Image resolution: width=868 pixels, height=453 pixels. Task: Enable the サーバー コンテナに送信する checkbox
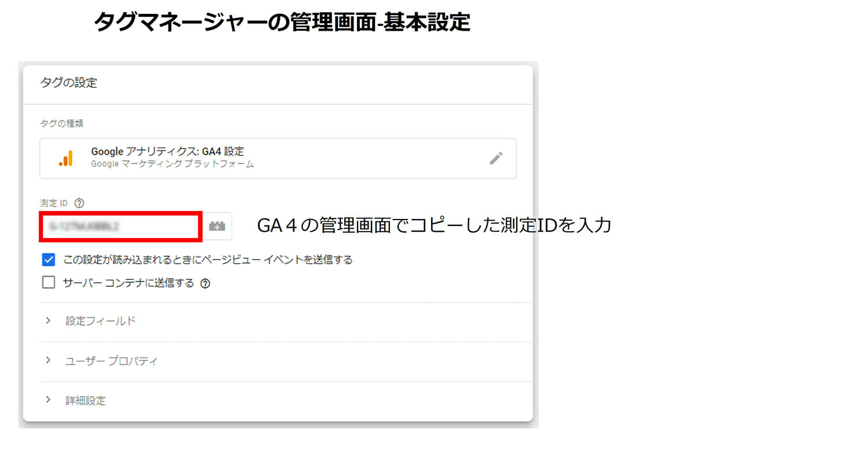[49, 283]
